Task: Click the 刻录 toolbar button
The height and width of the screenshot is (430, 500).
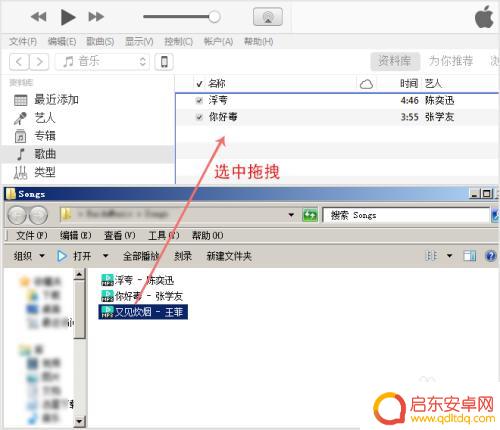Action: point(183,256)
